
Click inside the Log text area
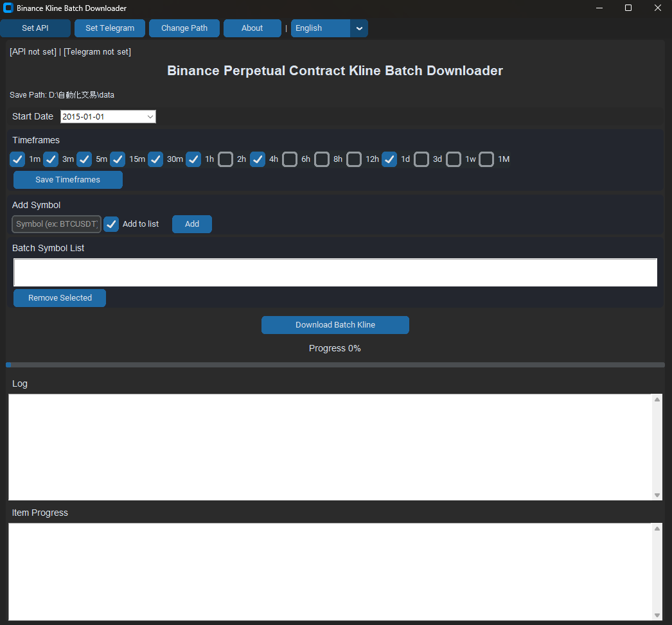(x=330, y=447)
